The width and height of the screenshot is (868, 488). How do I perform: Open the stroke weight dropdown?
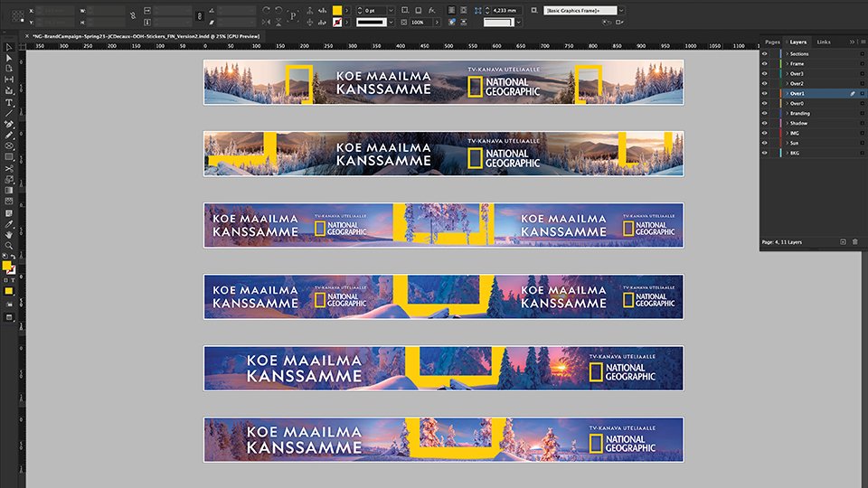(391, 11)
